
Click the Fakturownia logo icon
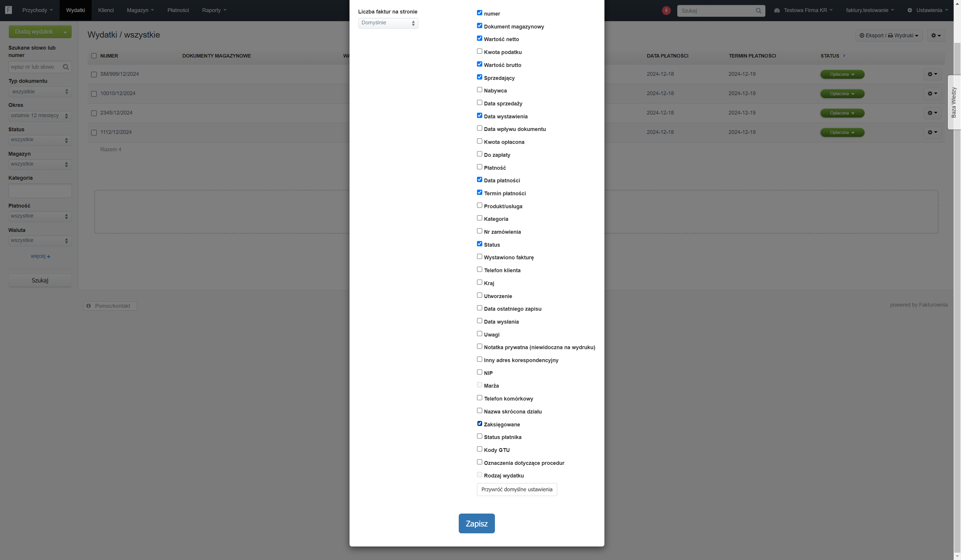pyautogui.click(x=9, y=10)
